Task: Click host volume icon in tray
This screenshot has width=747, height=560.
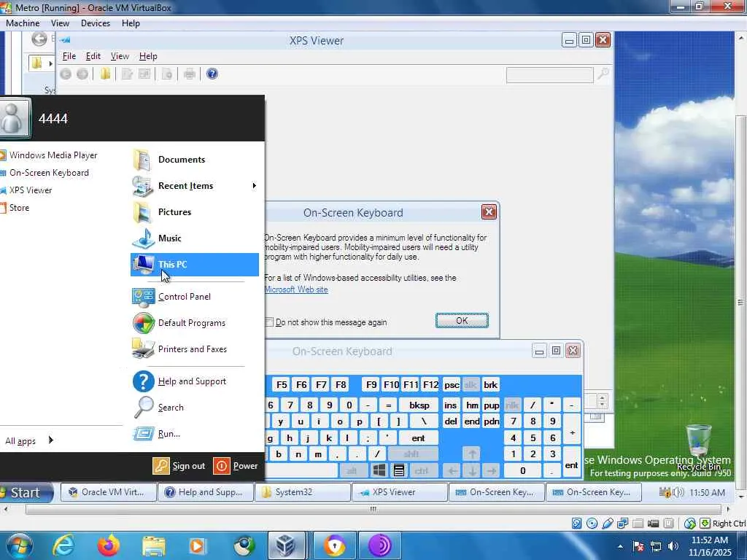Action: [x=673, y=546]
